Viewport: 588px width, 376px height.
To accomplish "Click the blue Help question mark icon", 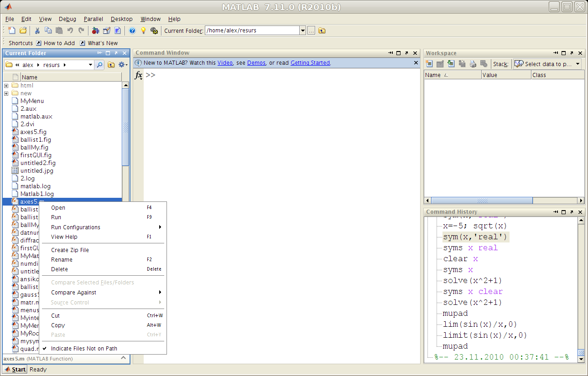I will tap(132, 31).
